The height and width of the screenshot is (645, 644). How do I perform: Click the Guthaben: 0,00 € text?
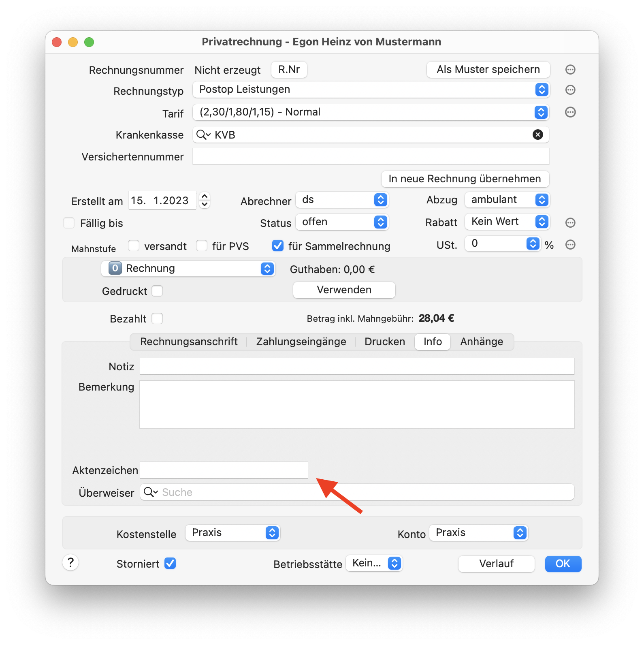[332, 269]
